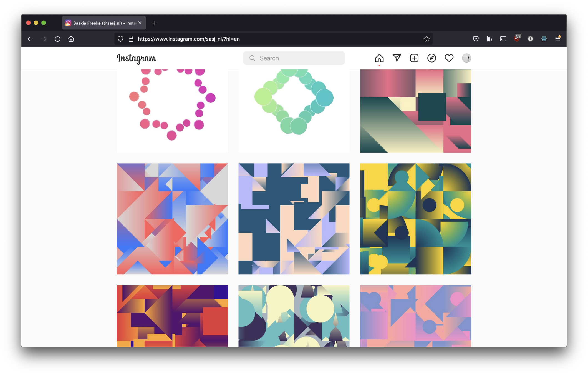588x375 pixels.
Task: Open the Explore compass icon
Action: pyautogui.click(x=431, y=58)
